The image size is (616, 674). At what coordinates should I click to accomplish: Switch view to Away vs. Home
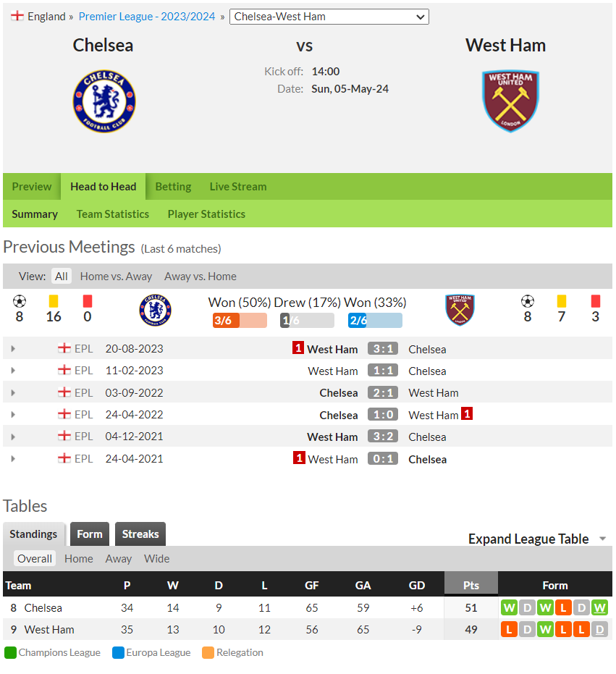pyautogui.click(x=201, y=276)
